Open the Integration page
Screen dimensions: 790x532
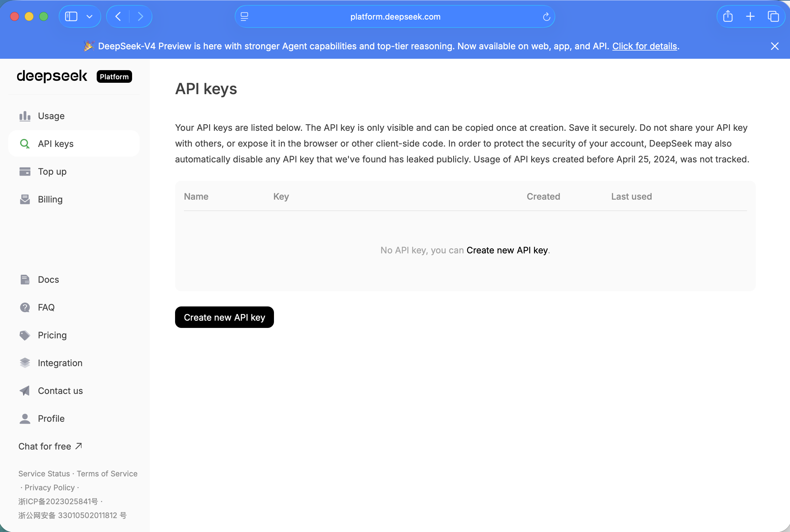(x=74, y=363)
